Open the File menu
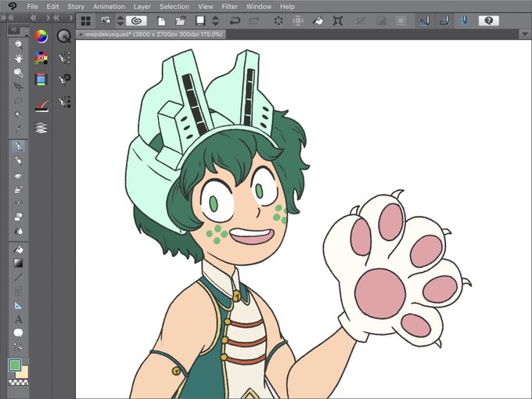 (32, 6)
